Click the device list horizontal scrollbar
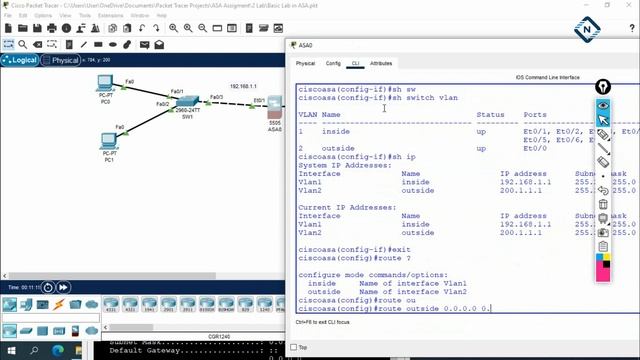 click(x=131, y=327)
